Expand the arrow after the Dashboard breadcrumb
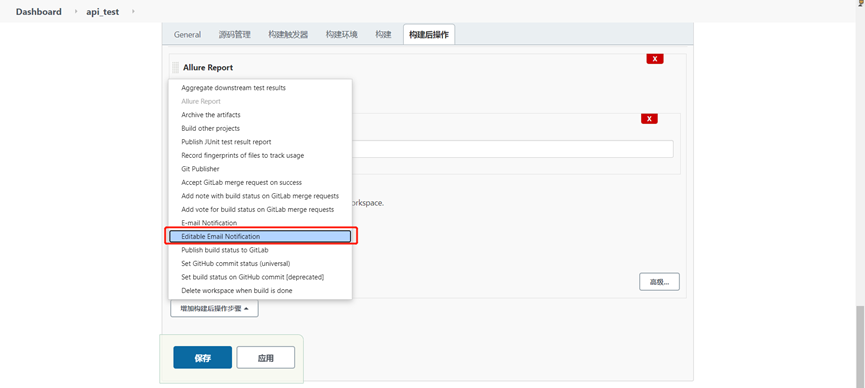Screen dimensions: 865x388 point(76,12)
